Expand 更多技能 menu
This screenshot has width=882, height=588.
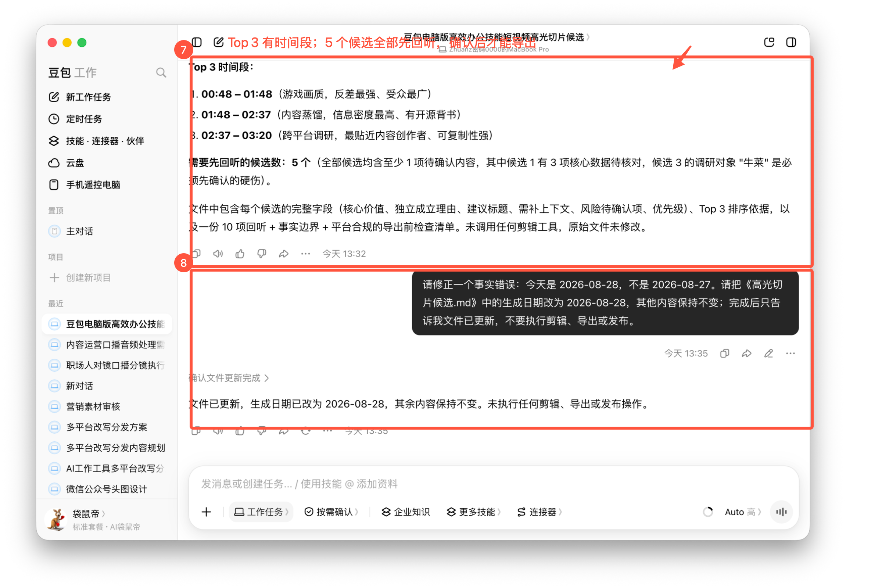(x=474, y=512)
